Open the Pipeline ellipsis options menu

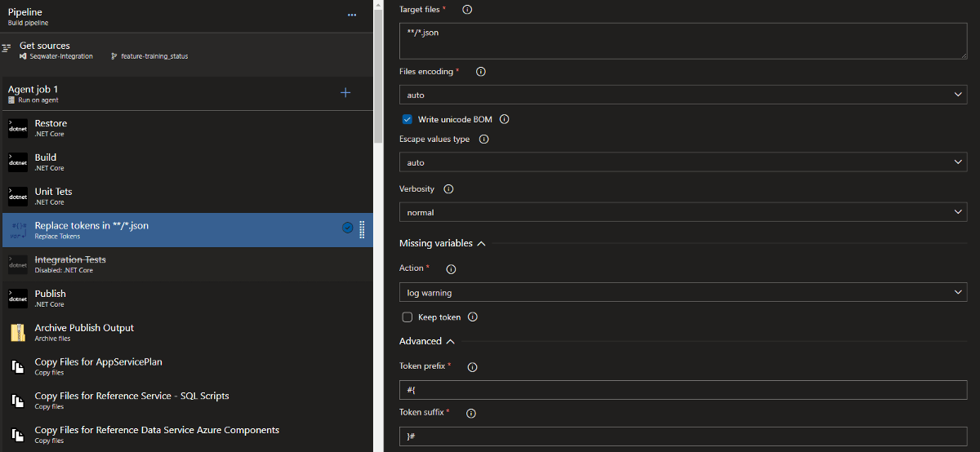352,16
